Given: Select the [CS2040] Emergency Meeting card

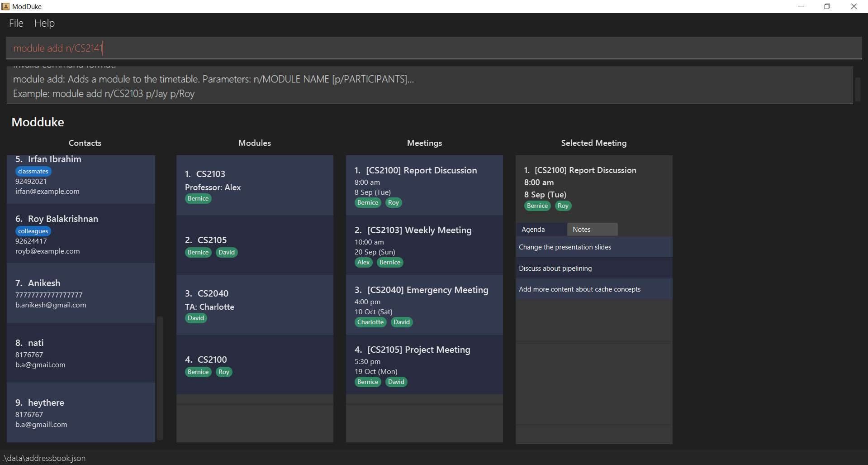Looking at the screenshot, I should (424, 305).
